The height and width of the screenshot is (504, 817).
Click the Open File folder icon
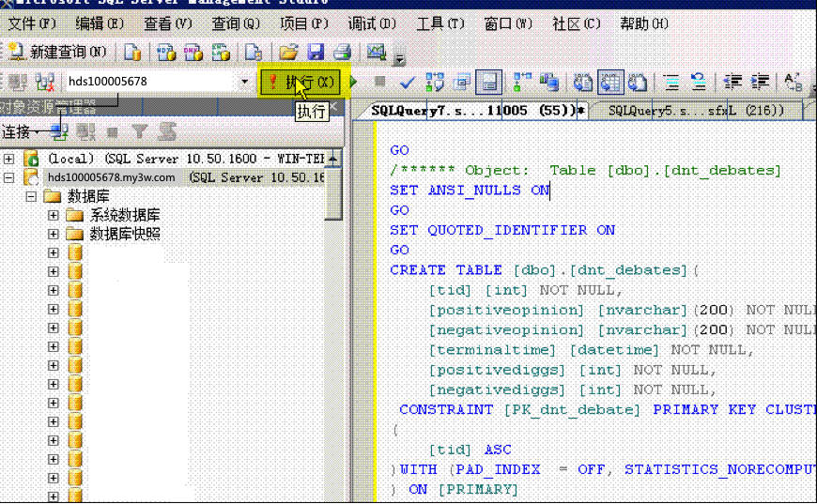click(x=288, y=52)
